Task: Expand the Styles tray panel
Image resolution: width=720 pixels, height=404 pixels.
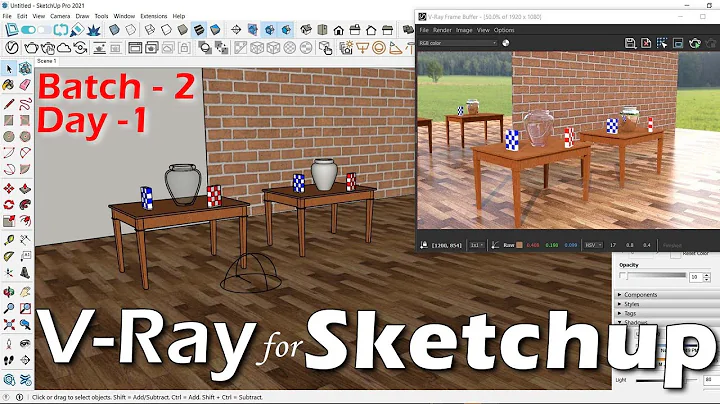Action: point(667,304)
